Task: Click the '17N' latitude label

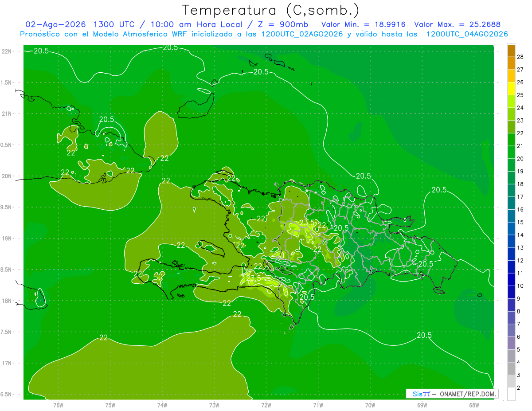Action: coord(7,364)
